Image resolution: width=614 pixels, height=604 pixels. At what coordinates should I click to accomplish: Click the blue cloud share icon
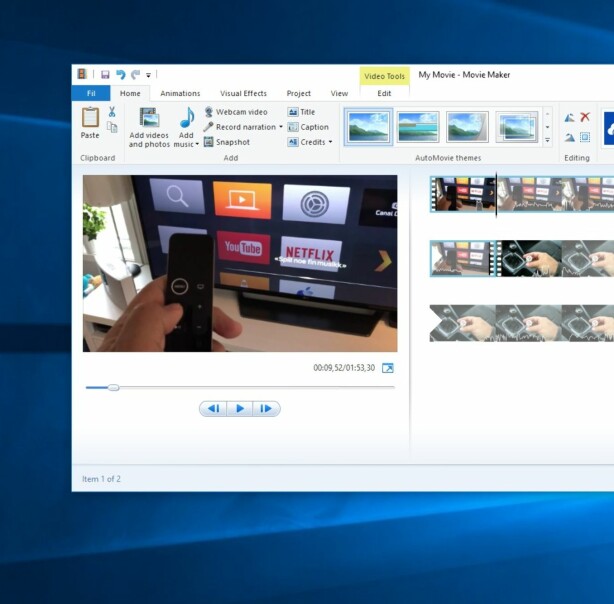[609, 128]
